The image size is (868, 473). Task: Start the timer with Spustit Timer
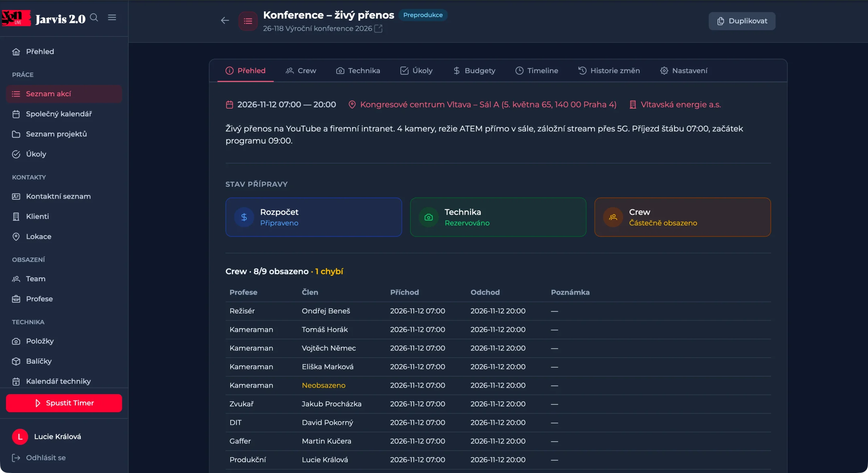click(64, 403)
